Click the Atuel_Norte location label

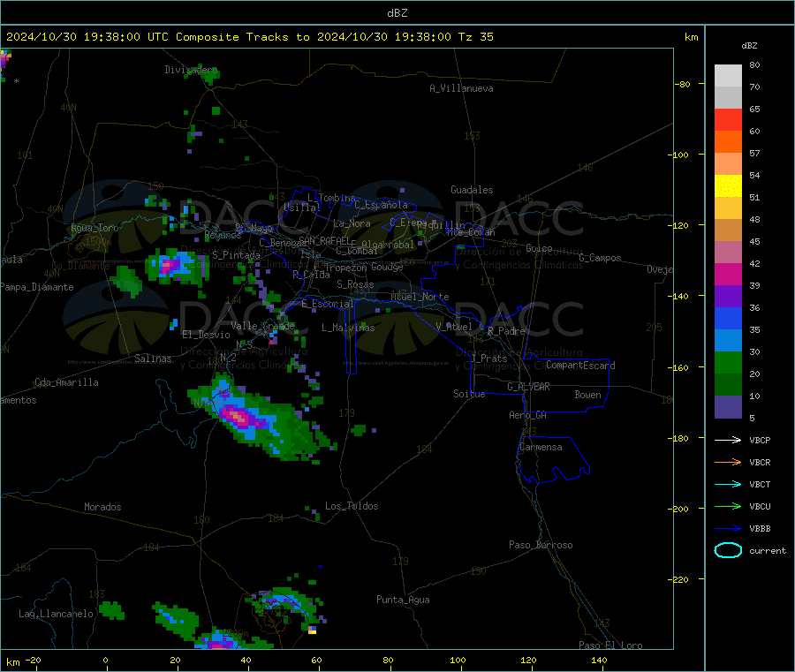[420, 297]
